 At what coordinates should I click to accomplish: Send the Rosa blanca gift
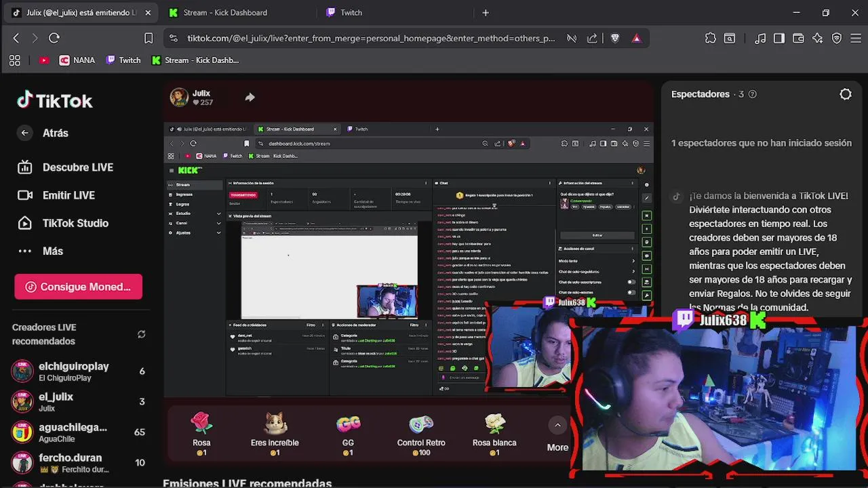pos(494,434)
